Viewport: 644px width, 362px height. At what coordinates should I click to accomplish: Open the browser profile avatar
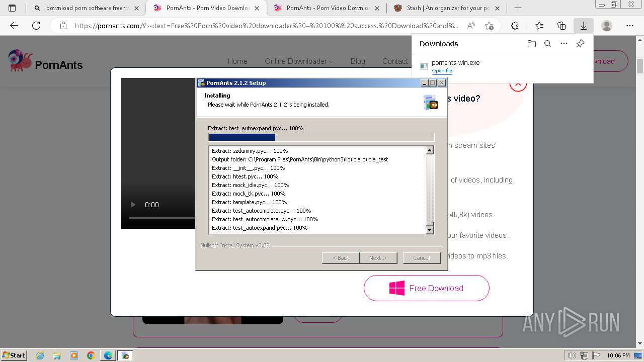coord(607,26)
